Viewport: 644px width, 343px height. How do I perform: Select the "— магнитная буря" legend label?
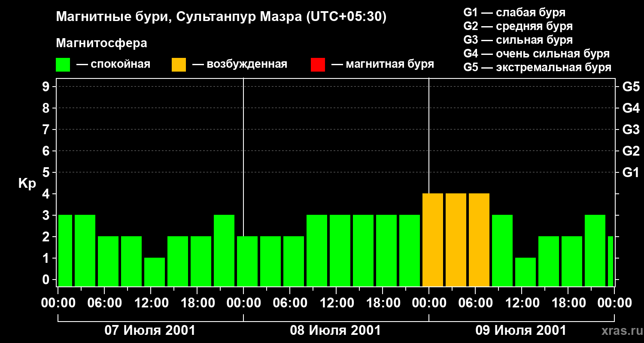click(383, 64)
